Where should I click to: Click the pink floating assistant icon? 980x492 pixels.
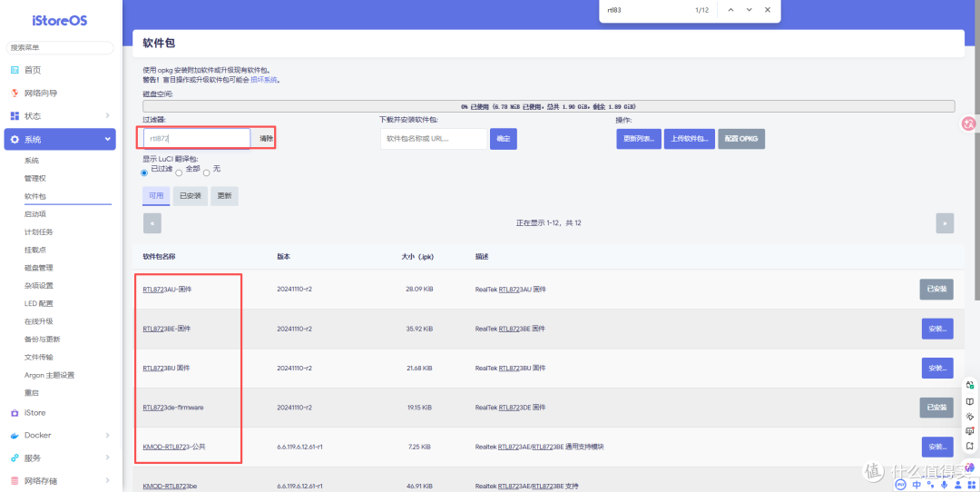click(969, 123)
